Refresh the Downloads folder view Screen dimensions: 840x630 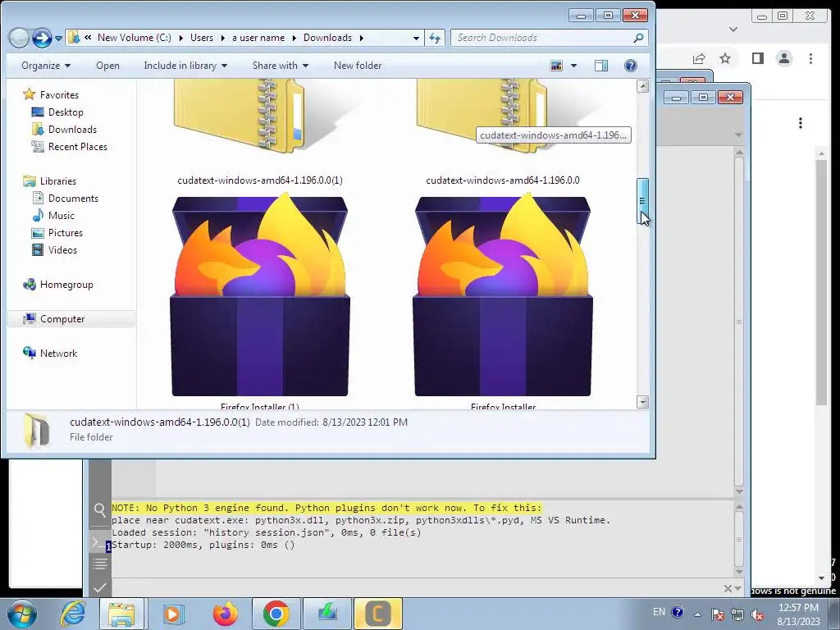coord(435,38)
